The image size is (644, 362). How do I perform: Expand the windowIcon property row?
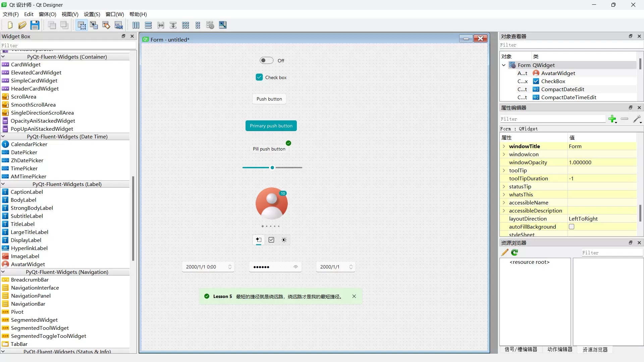tap(504, 154)
